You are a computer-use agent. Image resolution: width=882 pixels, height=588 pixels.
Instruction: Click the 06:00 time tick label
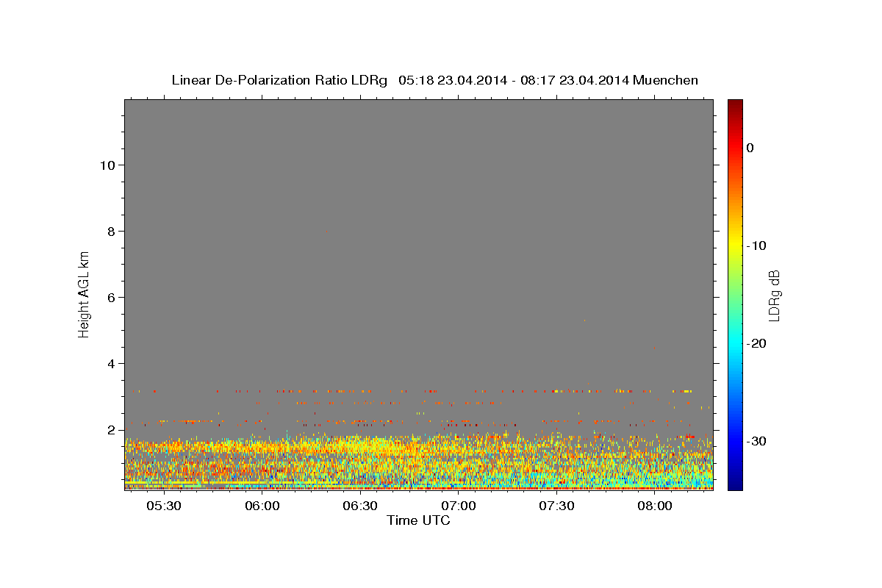pyautogui.click(x=262, y=506)
